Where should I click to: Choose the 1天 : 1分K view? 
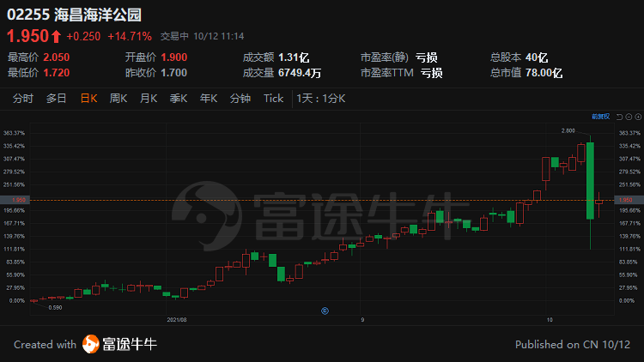[321, 99]
